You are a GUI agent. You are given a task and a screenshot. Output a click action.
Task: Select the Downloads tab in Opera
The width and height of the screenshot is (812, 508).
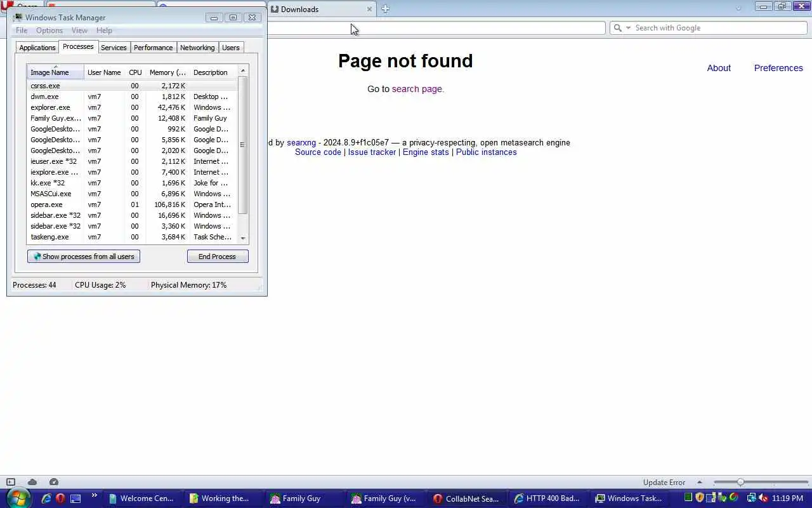[x=321, y=9]
